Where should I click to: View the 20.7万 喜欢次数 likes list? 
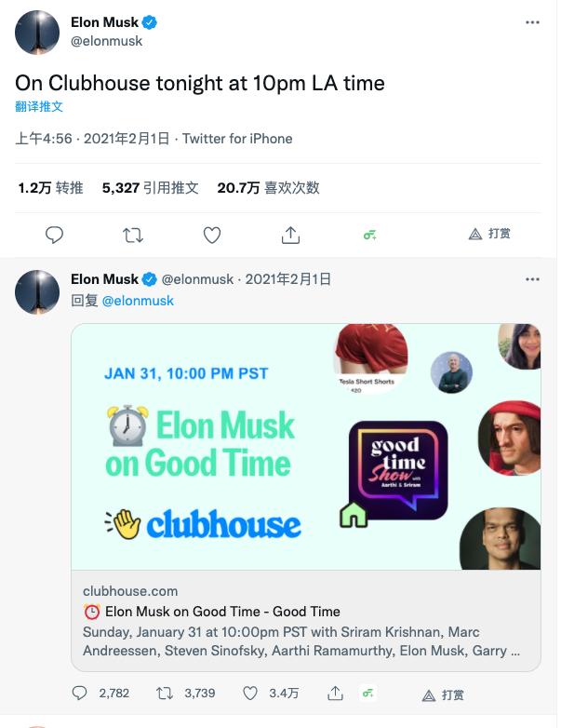(268, 188)
